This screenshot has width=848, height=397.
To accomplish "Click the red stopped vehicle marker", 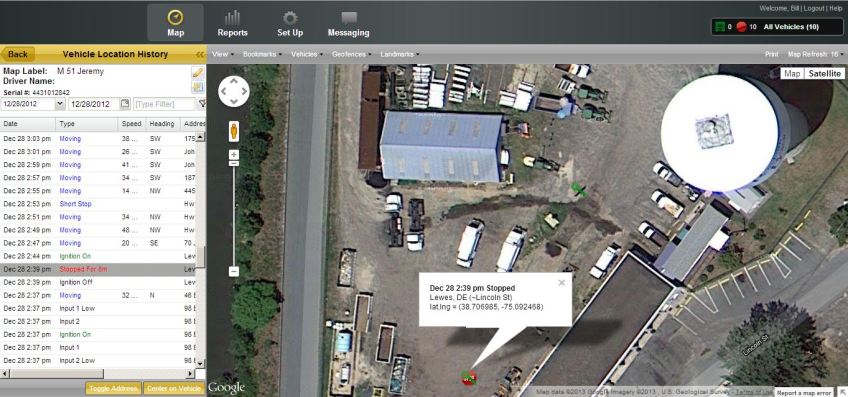I will pos(469,378).
